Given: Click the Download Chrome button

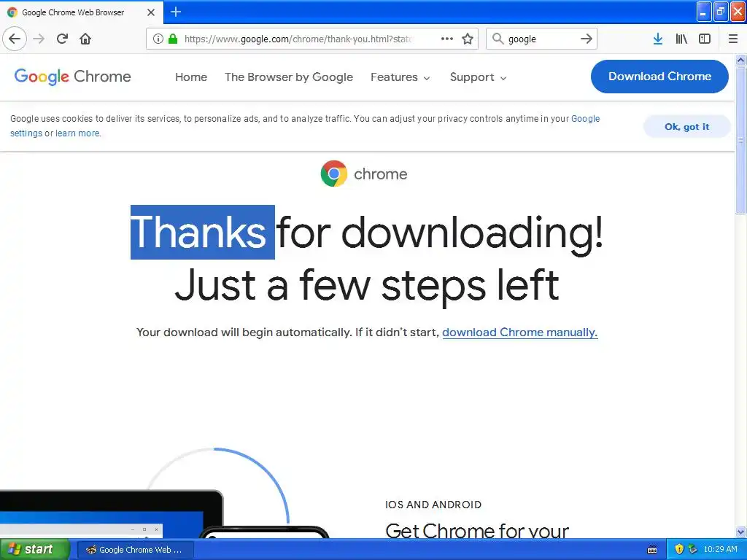Looking at the screenshot, I should point(659,76).
